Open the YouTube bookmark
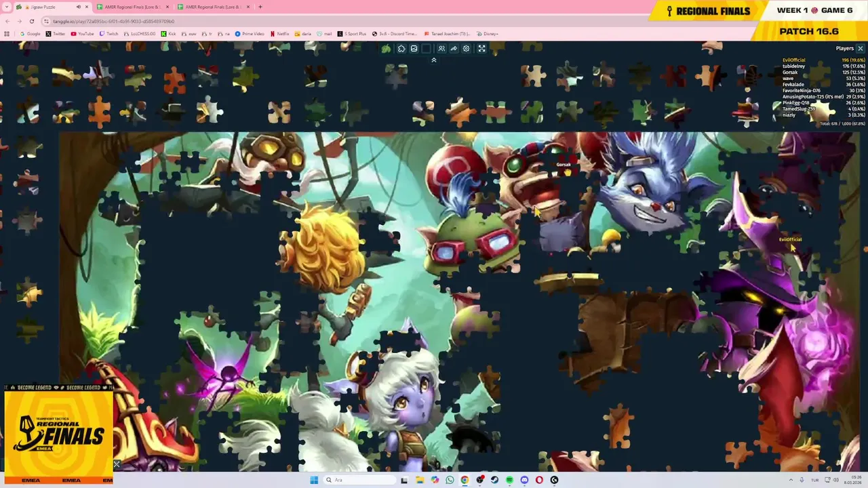 coord(82,34)
